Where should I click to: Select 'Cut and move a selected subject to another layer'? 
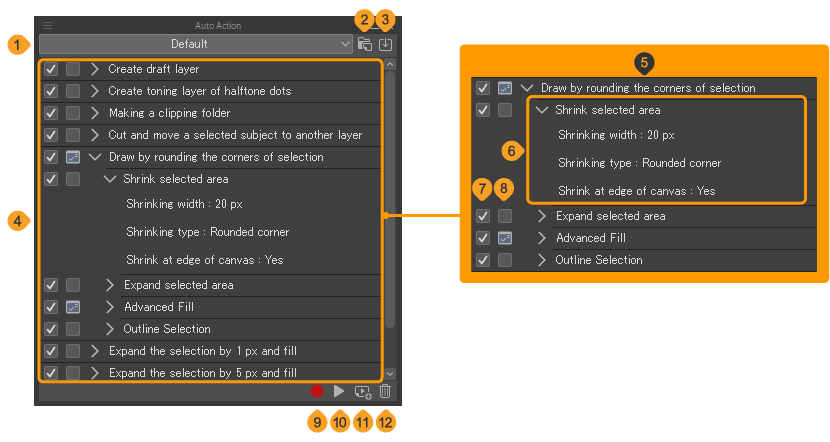[235, 135]
